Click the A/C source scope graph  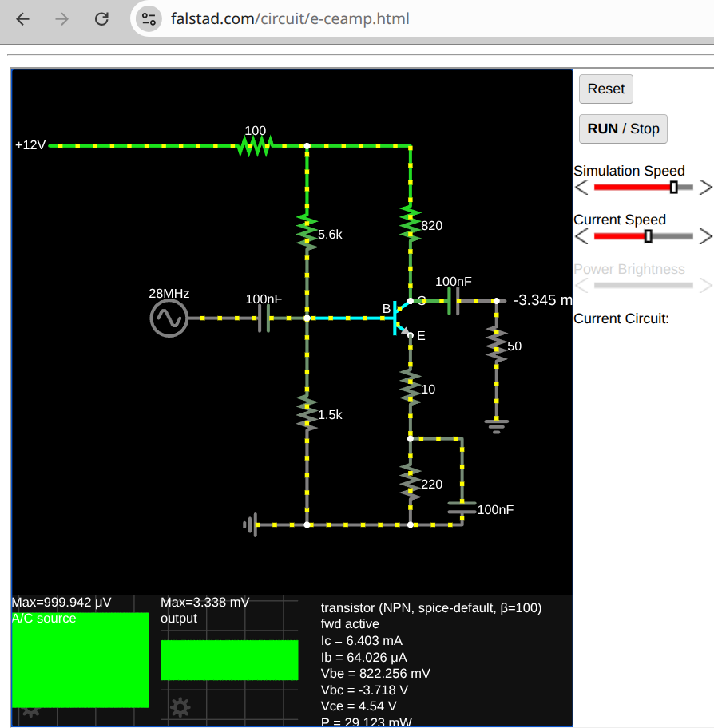click(80, 659)
